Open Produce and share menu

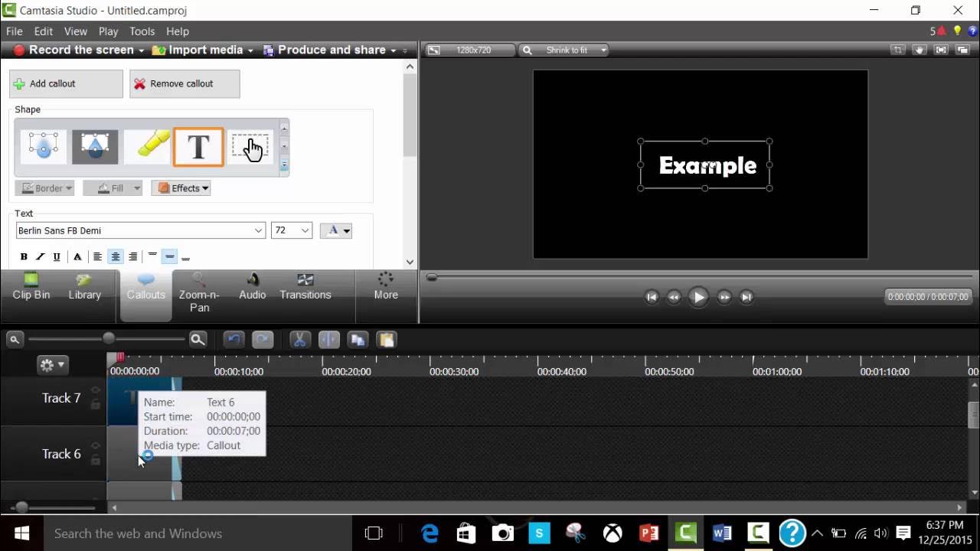click(x=330, y=50)
